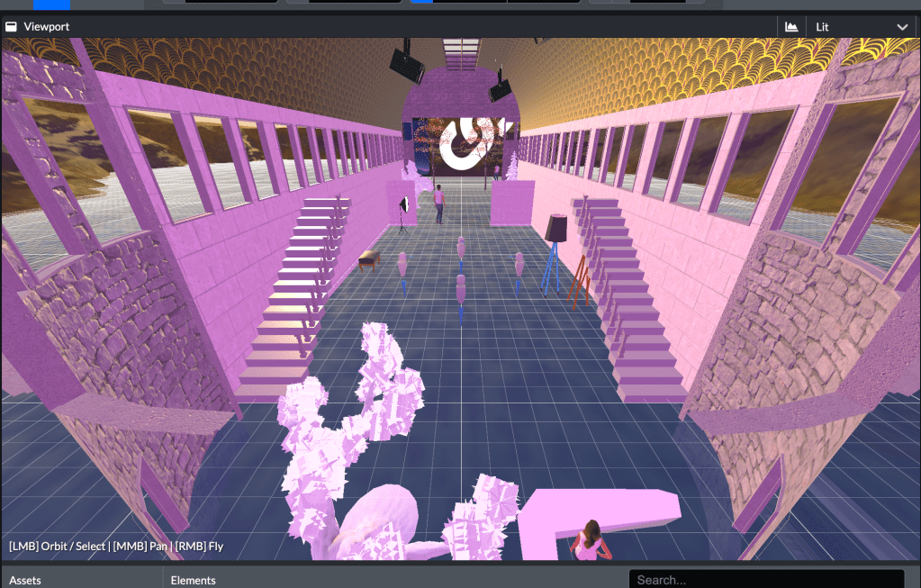Viewport: 921px width, 588px height.
Task: Select the Viewport panel title
Action: point(47,27)
